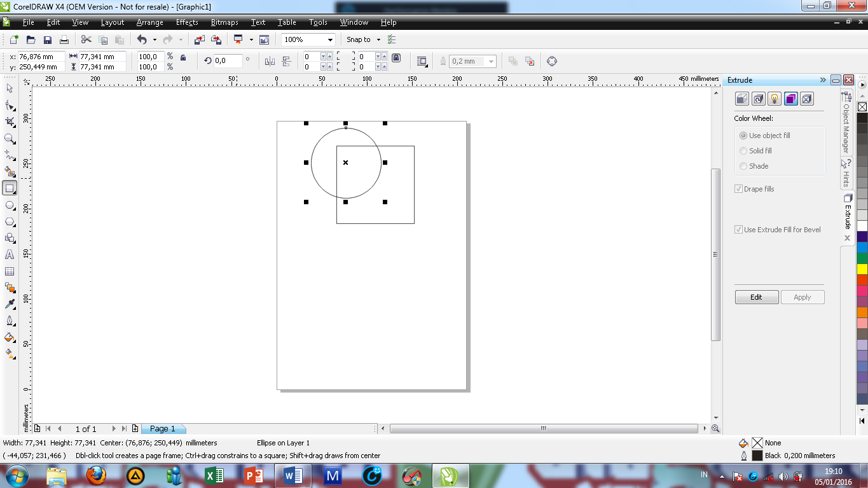Click the Open file icon
This screenshot has height=488, width=868.
[x=31, y=39]
